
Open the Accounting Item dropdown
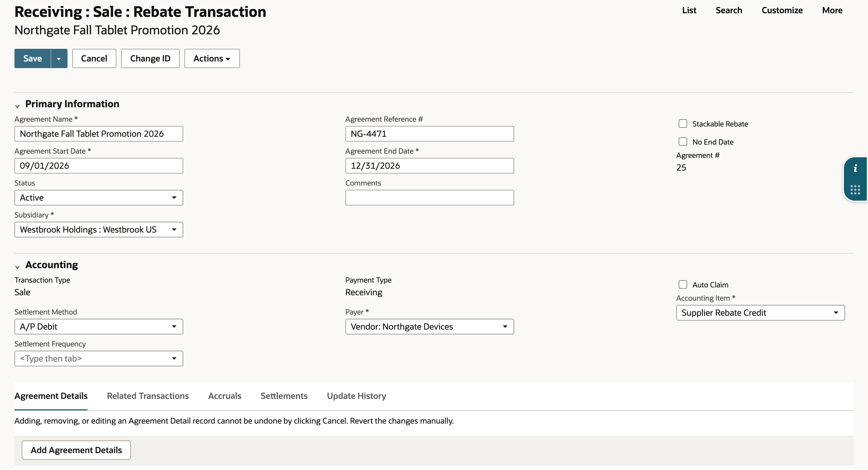point(760,313)
